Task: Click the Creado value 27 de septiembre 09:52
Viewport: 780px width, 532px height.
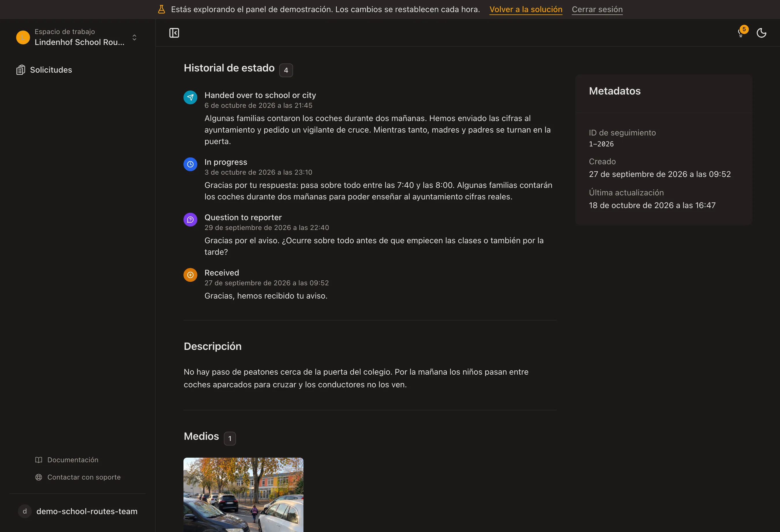Action: (659, 174)
